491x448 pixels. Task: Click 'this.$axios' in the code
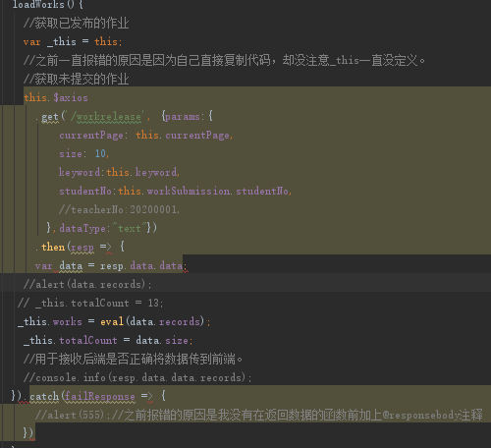pyautogui.click(x=56, y=97)
